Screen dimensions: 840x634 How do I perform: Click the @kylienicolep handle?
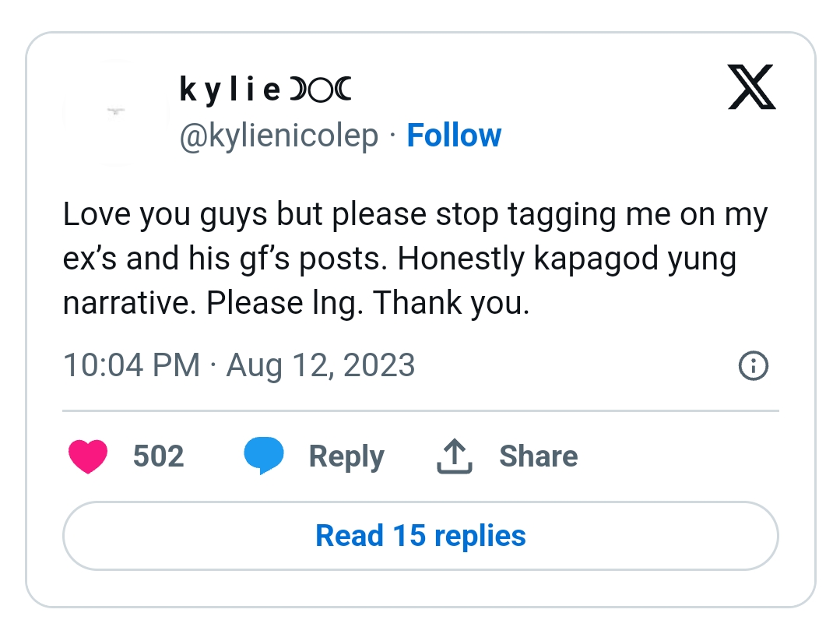coord(279,136)
